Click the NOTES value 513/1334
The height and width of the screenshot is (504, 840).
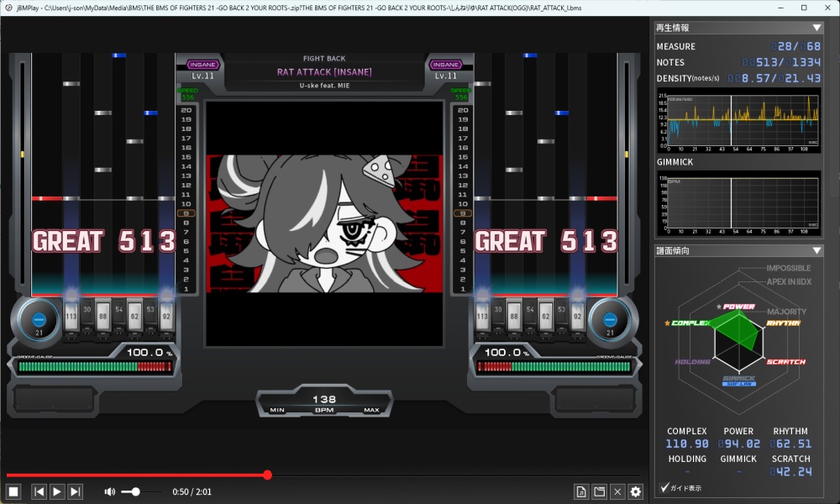click(781, 63)
